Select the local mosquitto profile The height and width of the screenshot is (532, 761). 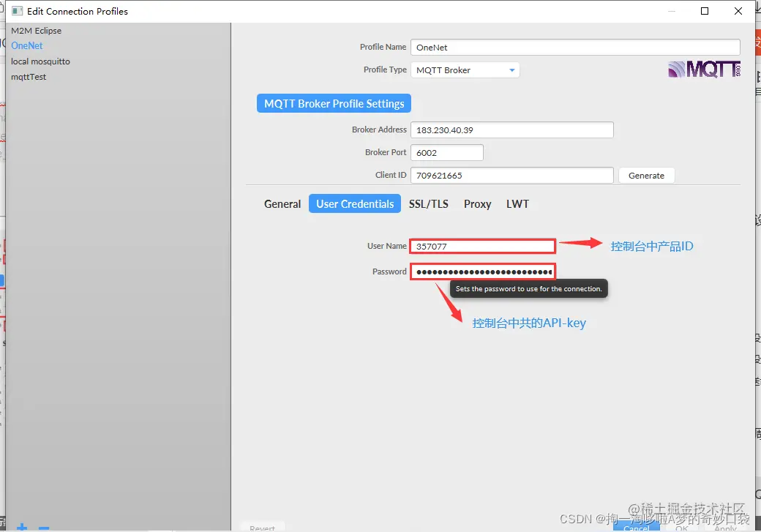41,61
